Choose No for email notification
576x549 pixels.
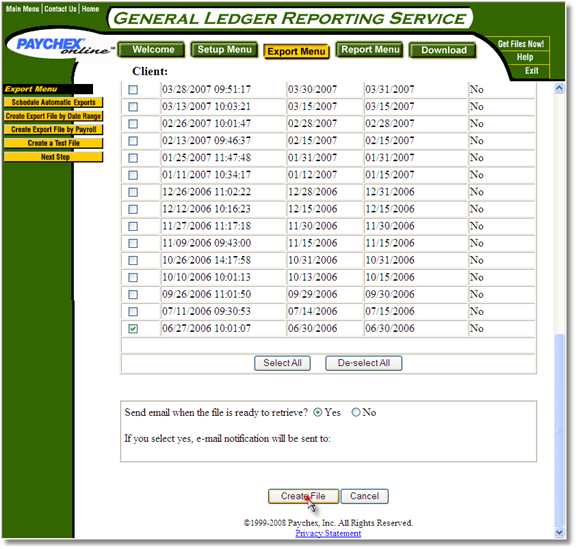click(x=356, y=413)
